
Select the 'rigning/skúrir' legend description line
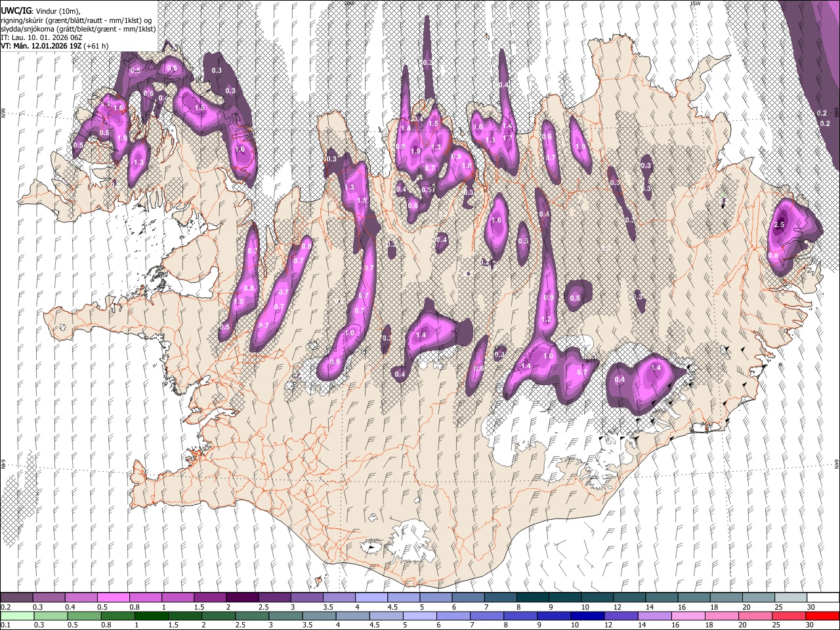77,20
